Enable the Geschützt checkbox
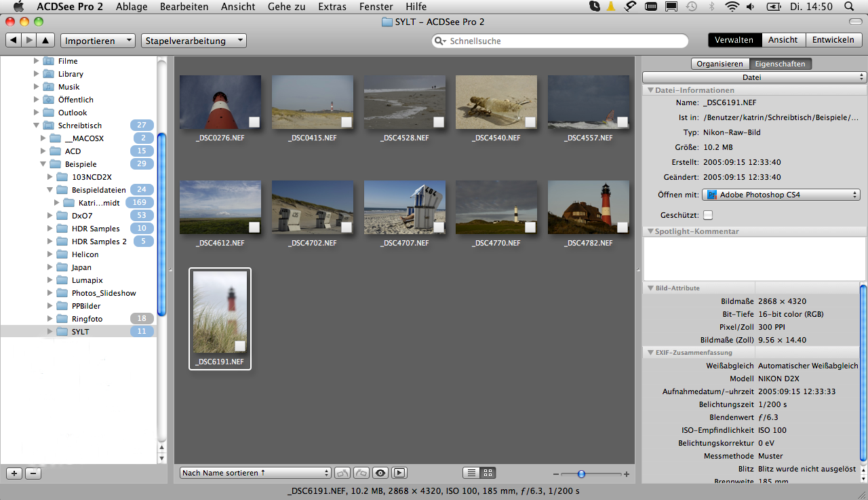Image resolution: width=868 pixels, height=500 pixels. (x=708, y=215)
